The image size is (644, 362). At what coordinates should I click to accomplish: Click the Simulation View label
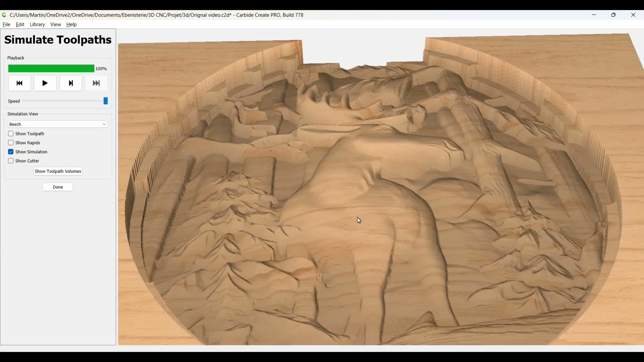(23, 114)
